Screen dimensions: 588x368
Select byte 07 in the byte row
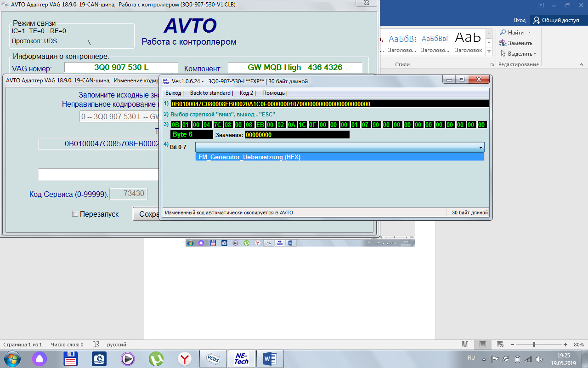click(x=366, y=125)
